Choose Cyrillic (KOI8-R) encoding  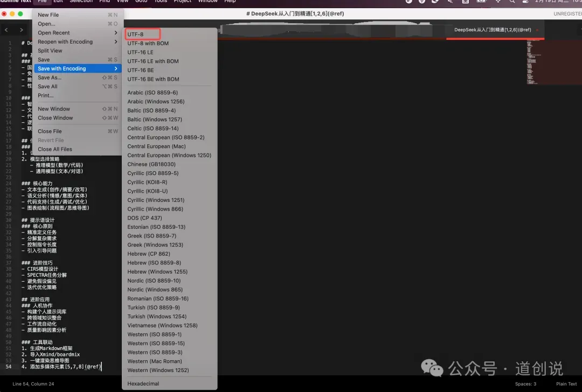[x=170, y=182]
